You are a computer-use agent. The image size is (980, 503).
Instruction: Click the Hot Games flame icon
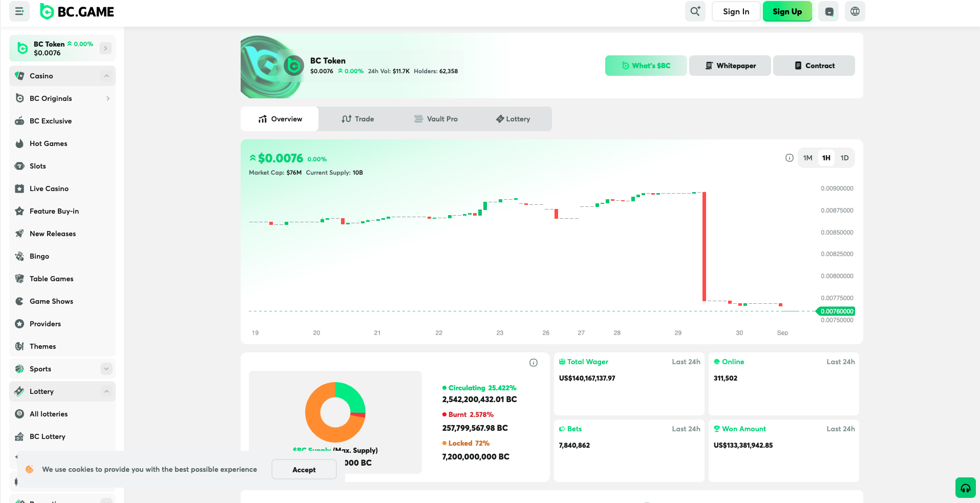tap(19, 143)
